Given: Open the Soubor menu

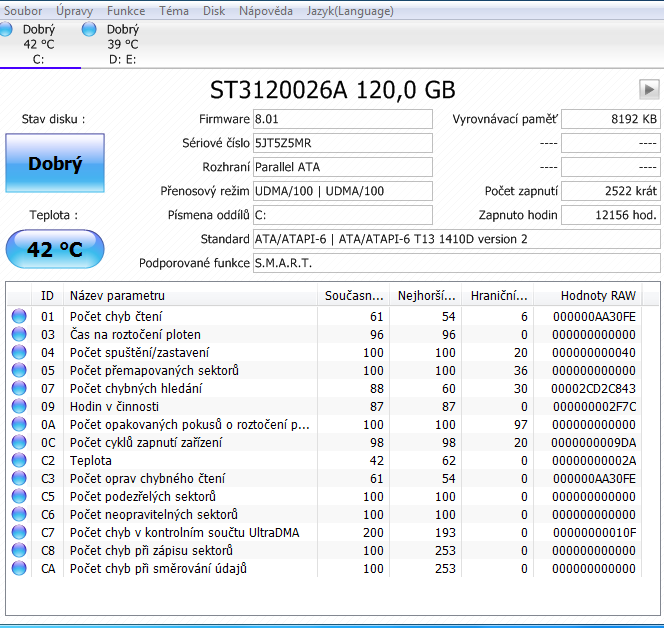Looking at the screenshot, I should [24, 11].
